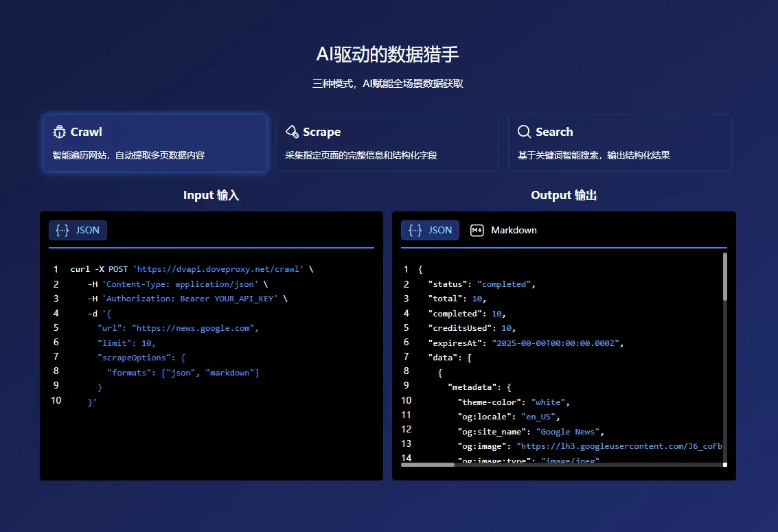The image size is (778, 532).
Task: Select the JSON tab under Output 输出
Action: (431, 230)
